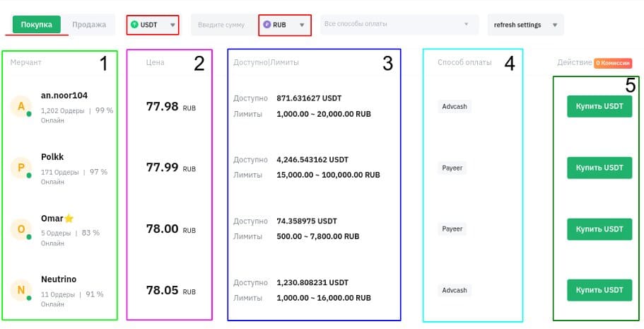The height and width of the screenshot is (329, 644).
Task: Click Advcash tag in Neutrino row
Action: click(x=455, y=290)
